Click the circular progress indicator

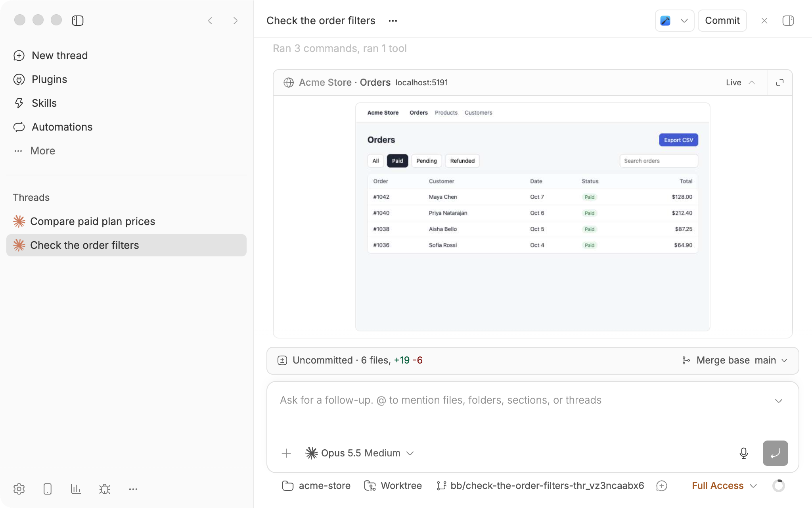779,486
